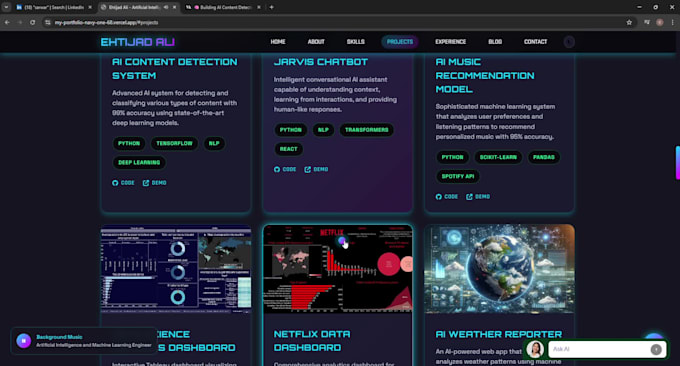The width and height of the screenshot is (680, 366).
Task: Click the AI Content Detection System title
Action: coord(174,69)
